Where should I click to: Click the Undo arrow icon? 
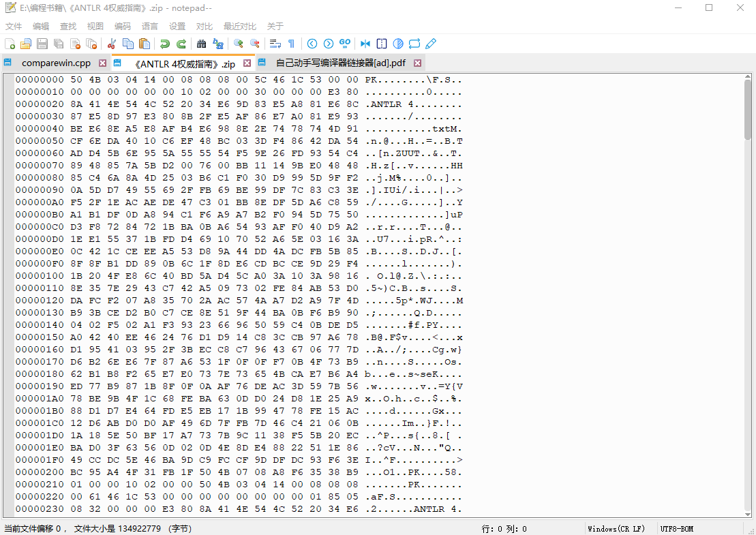(x=164, y=44)
